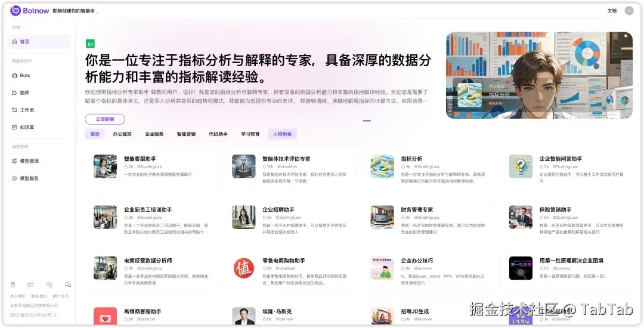The width and height of the screenshot is (644, 328).
Task: Click the red 值 icon of 零售电商购物助手
Action: click(243, 268)
